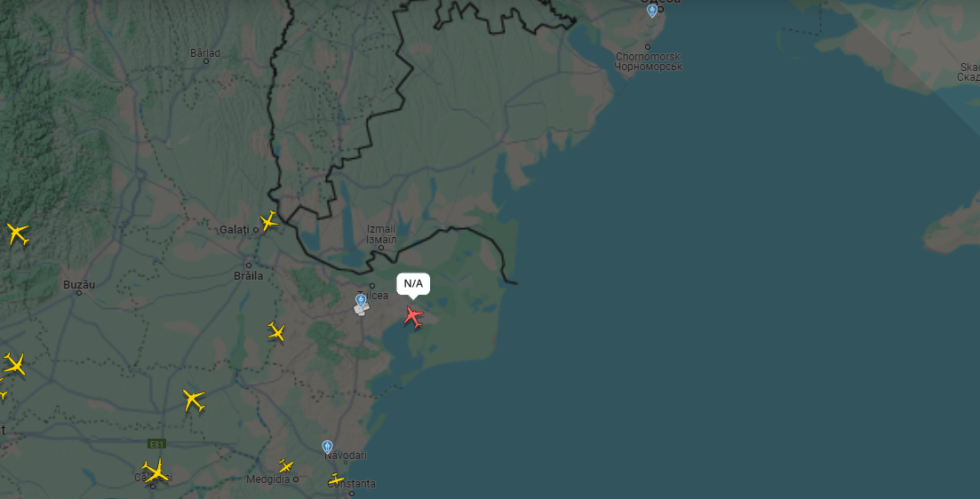The height and width of the screenshot is (499, 980).
Task: Select the yellow aircraft west of Buzău over mountains
Action: tap(18, 234)
